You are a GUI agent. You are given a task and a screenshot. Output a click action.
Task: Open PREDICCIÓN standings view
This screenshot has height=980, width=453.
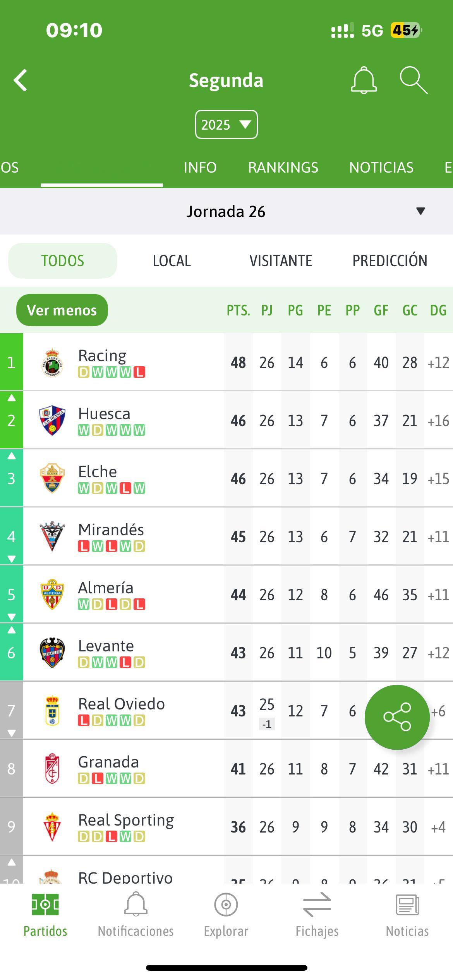click(x=390, y=261)
